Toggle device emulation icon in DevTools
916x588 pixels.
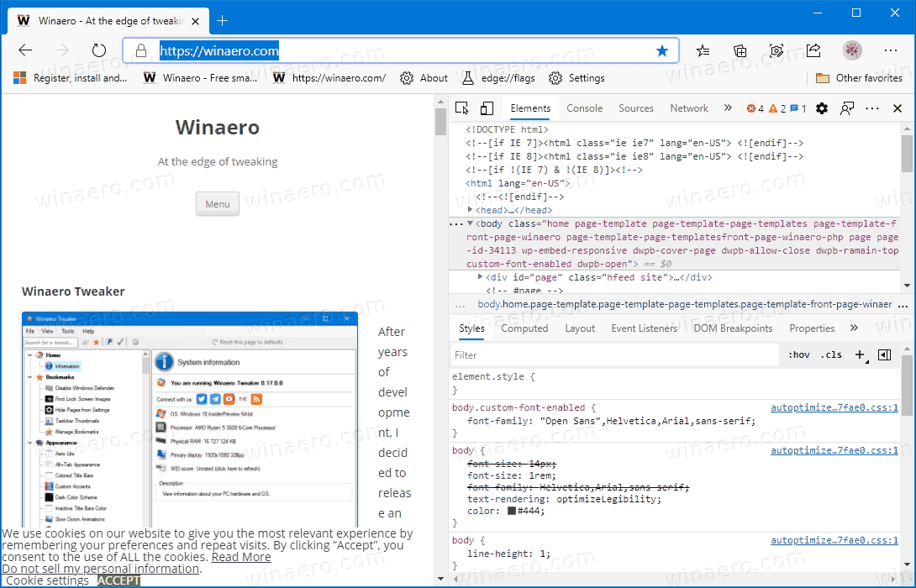tap(487, 108)
